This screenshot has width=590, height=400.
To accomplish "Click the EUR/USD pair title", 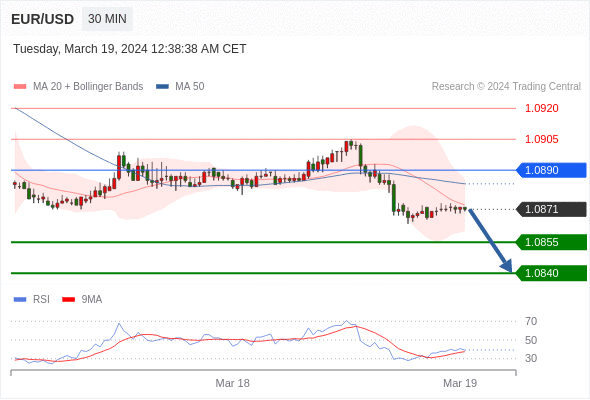I will click(x=43, y=19).
